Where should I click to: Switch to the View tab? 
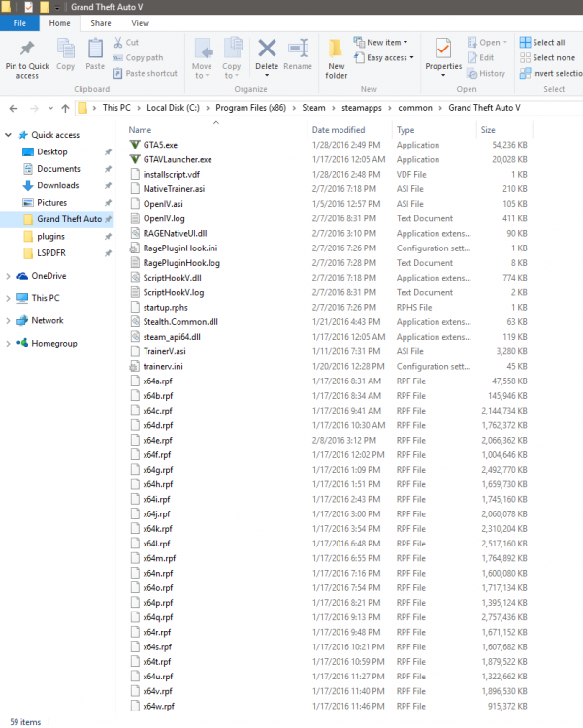click(141, 23)
